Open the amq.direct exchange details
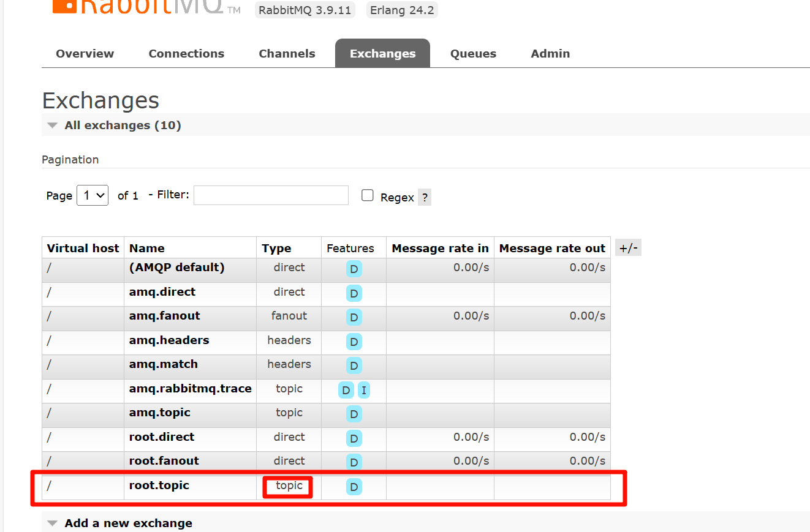810x532 pixels. pyautogui.click(x=162, y=292)
